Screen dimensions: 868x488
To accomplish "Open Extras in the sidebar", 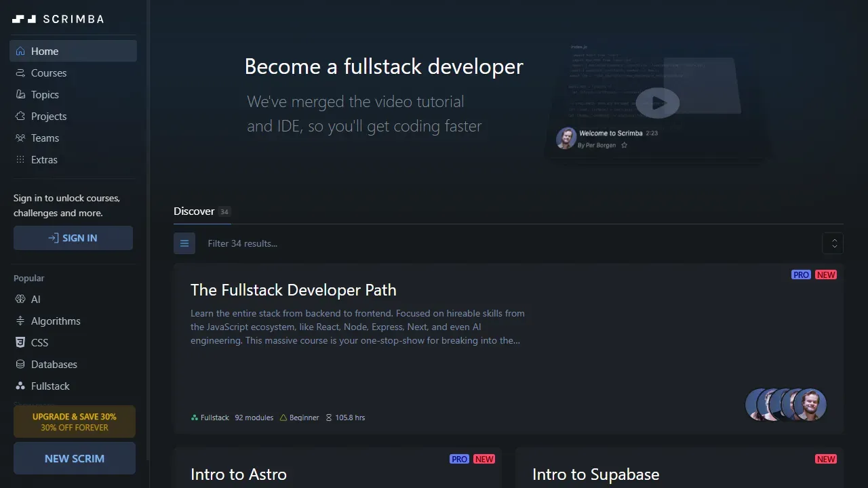I will tap(73, 159).
